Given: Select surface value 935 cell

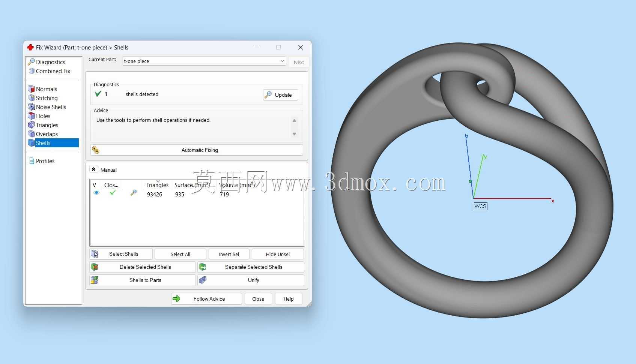Looking at the screenshot, I should [x=180, y=194].
